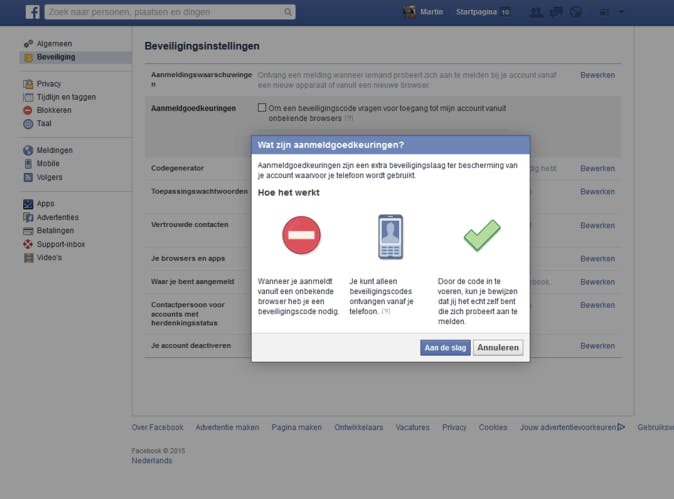This screenshot has width=674, height=499.
Task: Click Bewerken for Contactpersoon herdenkingsstatus
Action: (x=597, y=305)
